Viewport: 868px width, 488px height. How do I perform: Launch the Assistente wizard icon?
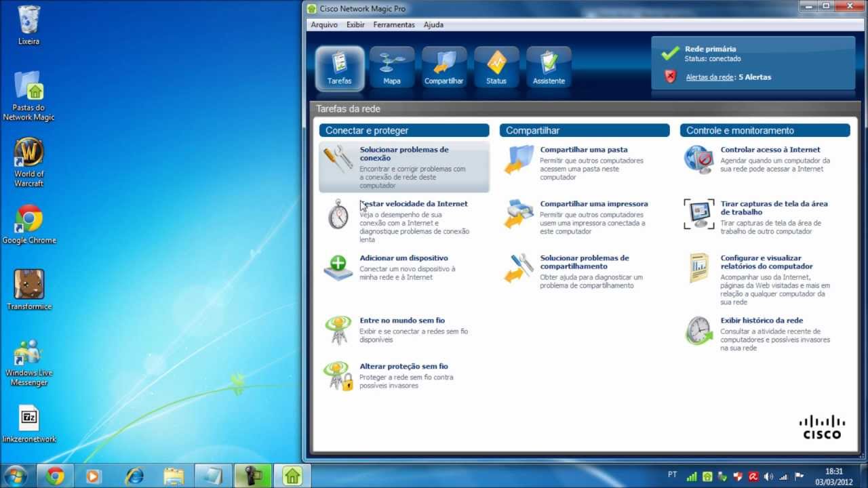(549, 68)
